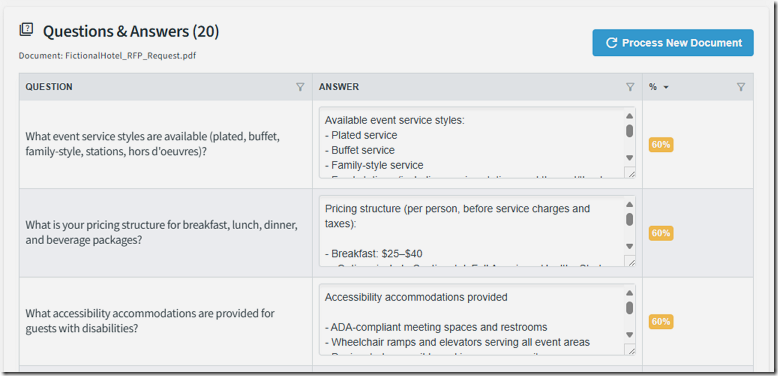Image resolution: width=778 pixels, height=376 pixels.
Task: Click up arrow in event service styles scrollbar
Action: [629, 116]
